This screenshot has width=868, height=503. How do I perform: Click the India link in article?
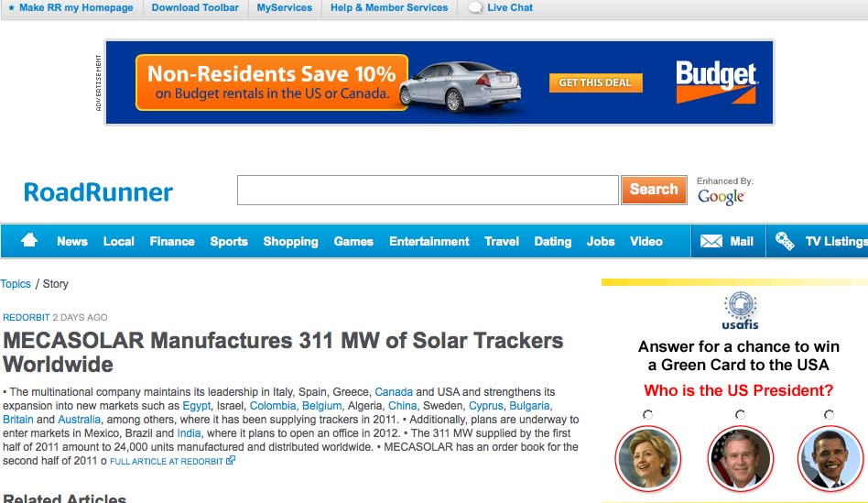189,433
